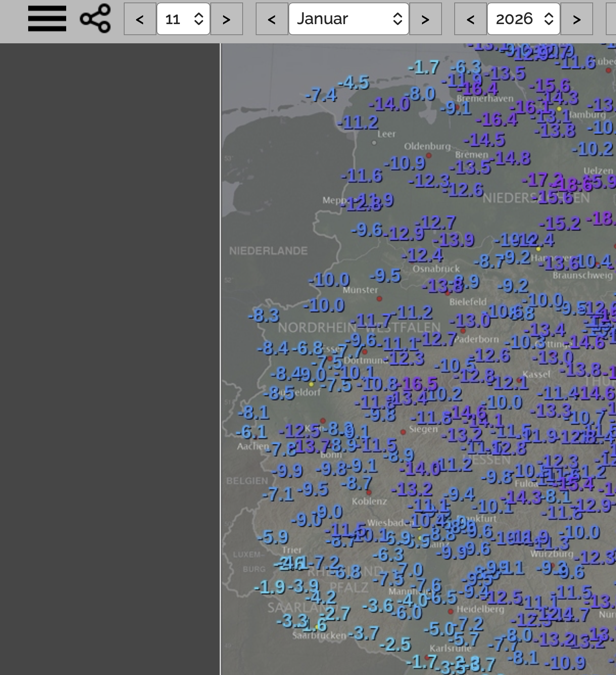Screen dimensions: 616x675
Task: Click the red Siegen city marker
Action: [x=403, y=432]
